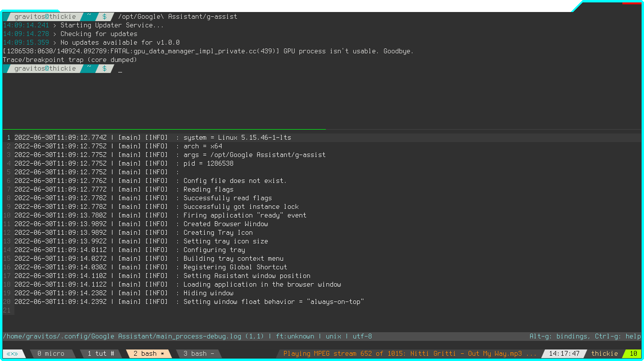Click log line "Building tray context menu"
The width and height of the screenshot is (644, 361).
(x=234, y=259)
